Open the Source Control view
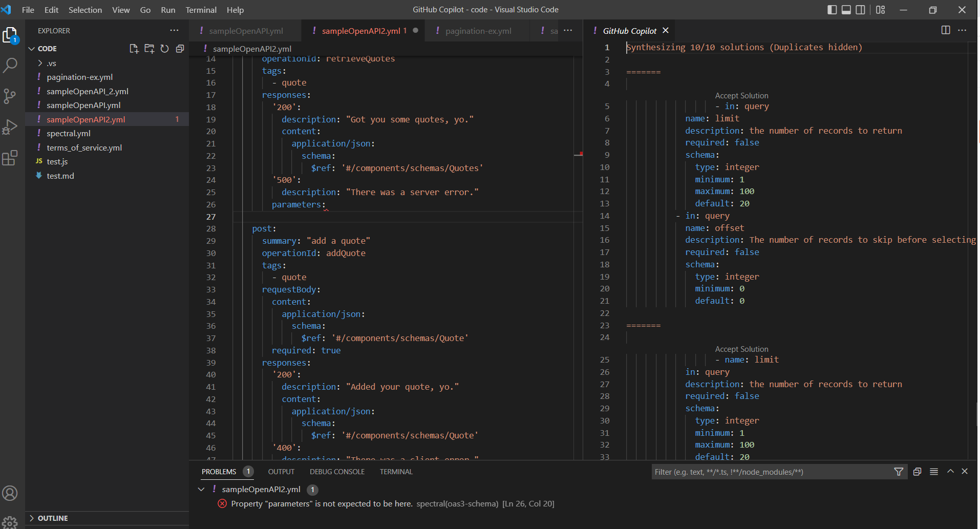The image size is (980, 529). click(x=10, y=96)
